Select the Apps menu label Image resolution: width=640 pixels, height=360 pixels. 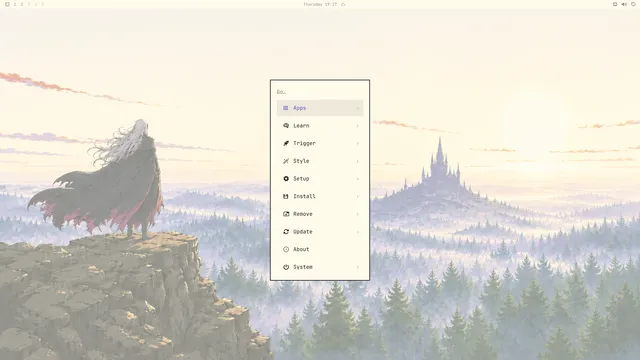click(x=300, y=108)
